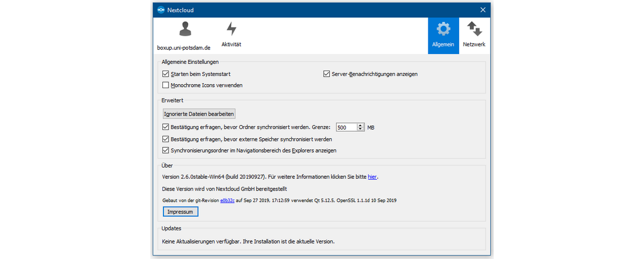Uncheck the folder size confirmation checkbox
The width and height of the screenshot is (644, 259).
[x=166, y=127]
